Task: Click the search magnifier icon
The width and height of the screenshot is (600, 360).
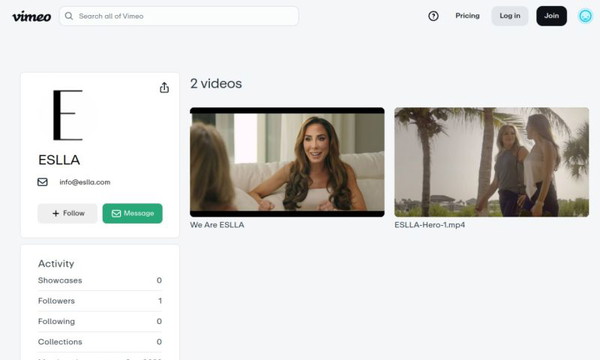Action: click(69, 16)
